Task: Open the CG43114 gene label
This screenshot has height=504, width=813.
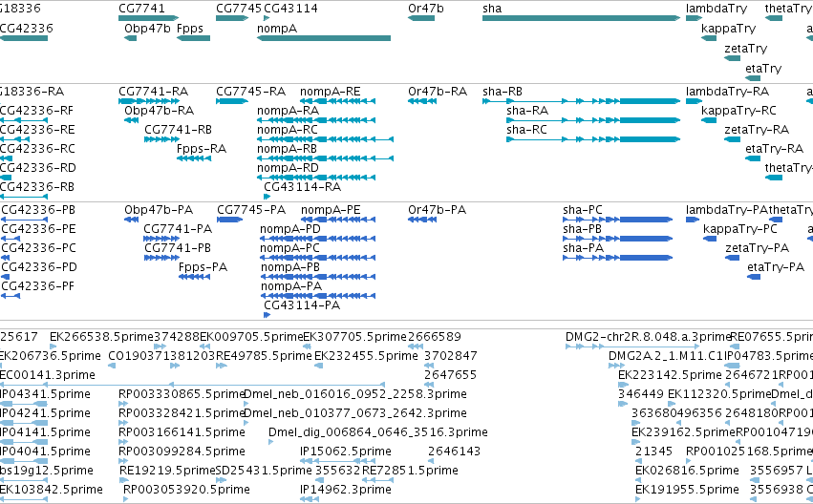Action: (x=290, y=9)
